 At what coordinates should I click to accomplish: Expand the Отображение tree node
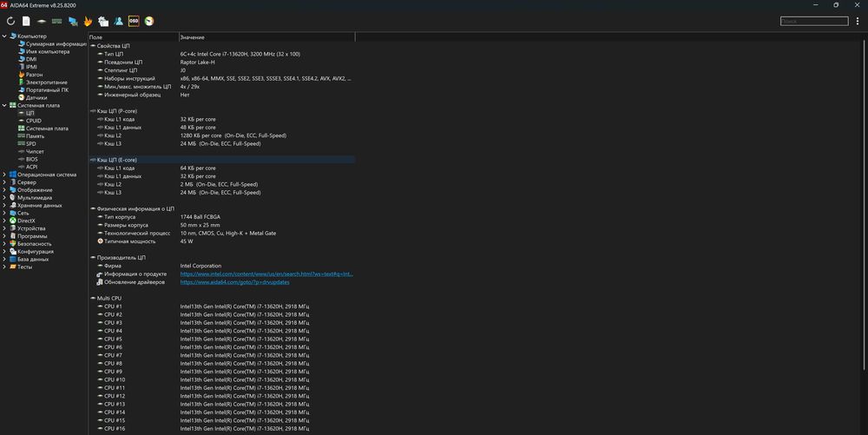pyautogui.click(x=4, y=190)
